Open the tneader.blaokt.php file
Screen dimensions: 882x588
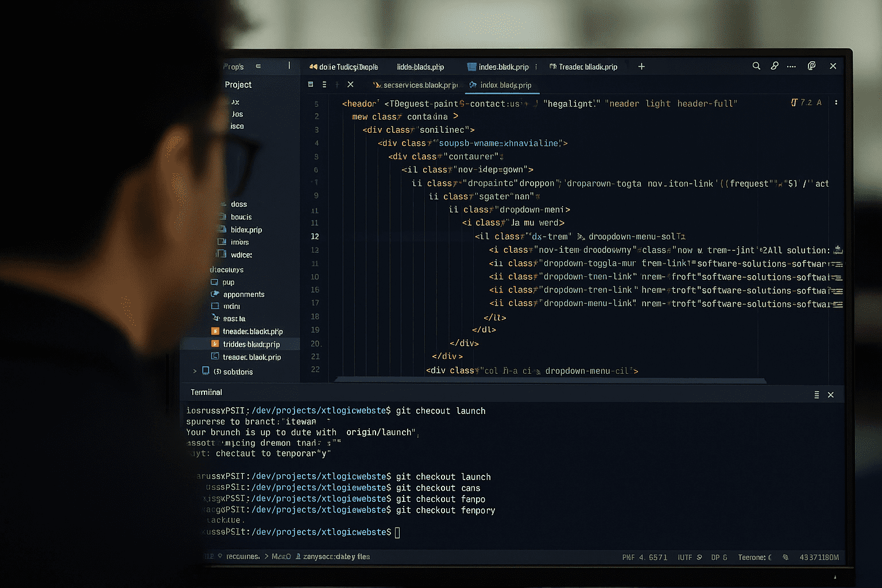(x=253, y=331)
